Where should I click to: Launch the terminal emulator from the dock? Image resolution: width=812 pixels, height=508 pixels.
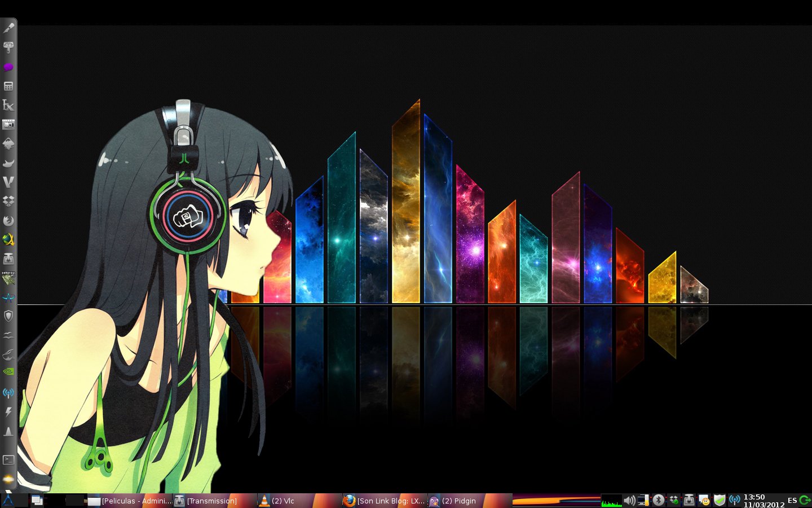8,460
